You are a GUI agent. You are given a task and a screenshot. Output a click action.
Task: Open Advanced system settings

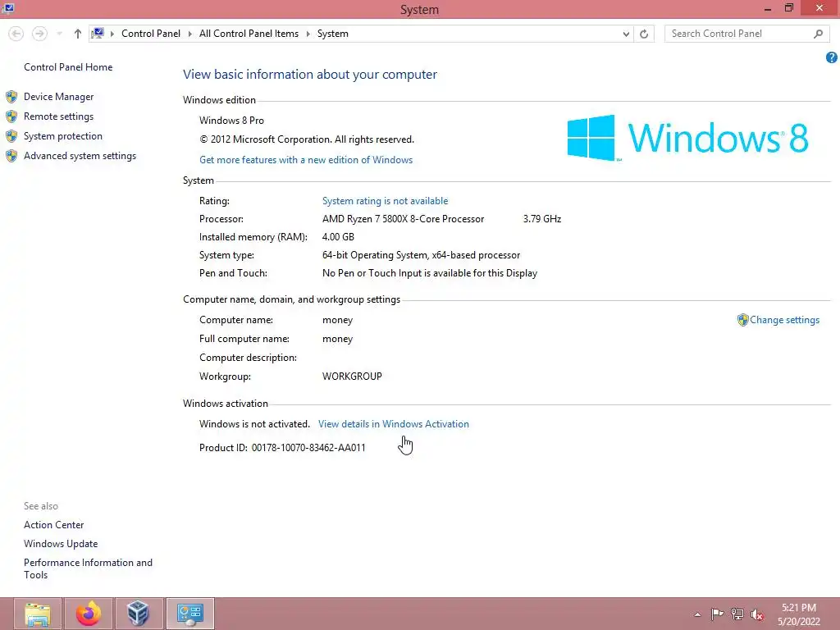(x=80, y=156)
